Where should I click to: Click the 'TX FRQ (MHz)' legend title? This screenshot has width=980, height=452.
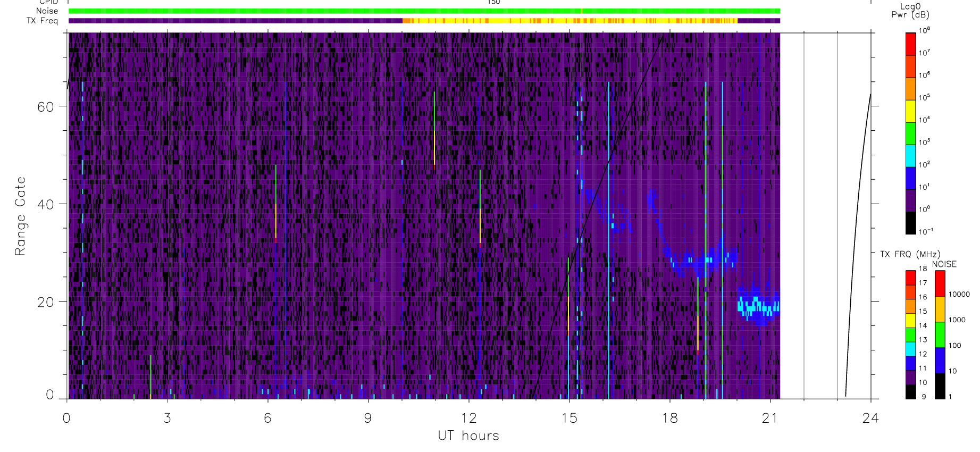[x=910, y=254]
